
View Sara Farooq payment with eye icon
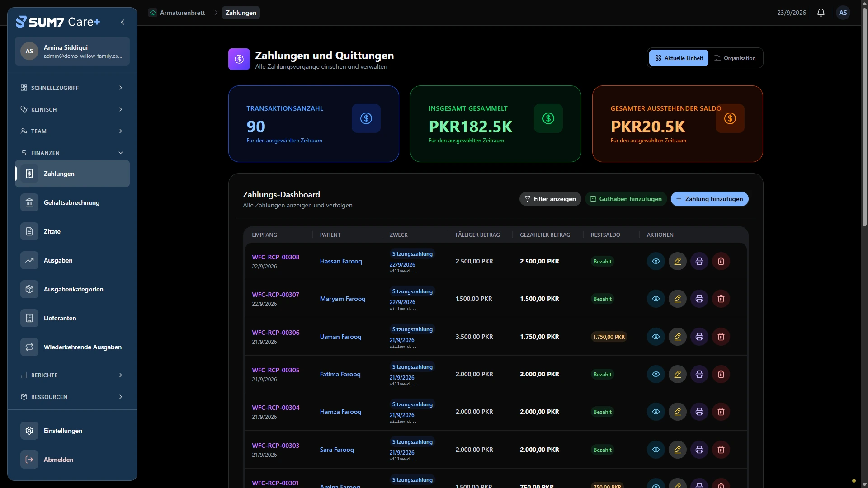[656, 450]
